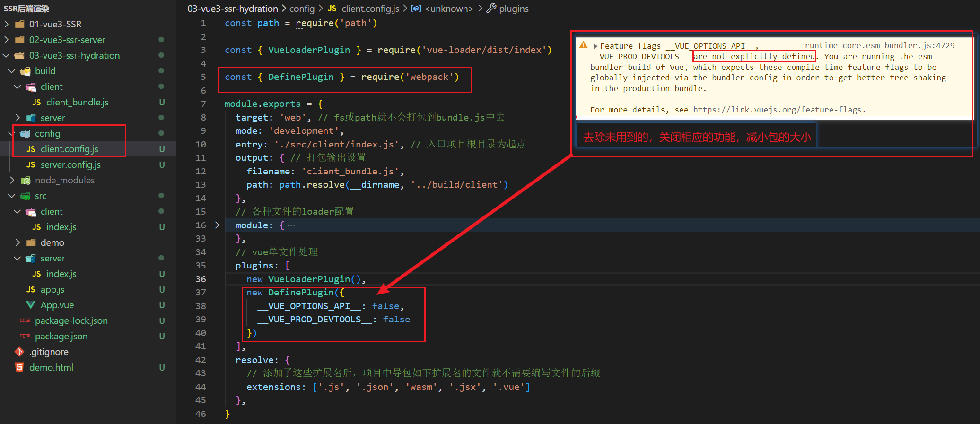The width and height of the screenshot is (980, 424).
Task: Expand the 01-vue3-SSR folder
Action: pyautogui.click(x=6, y=24)
